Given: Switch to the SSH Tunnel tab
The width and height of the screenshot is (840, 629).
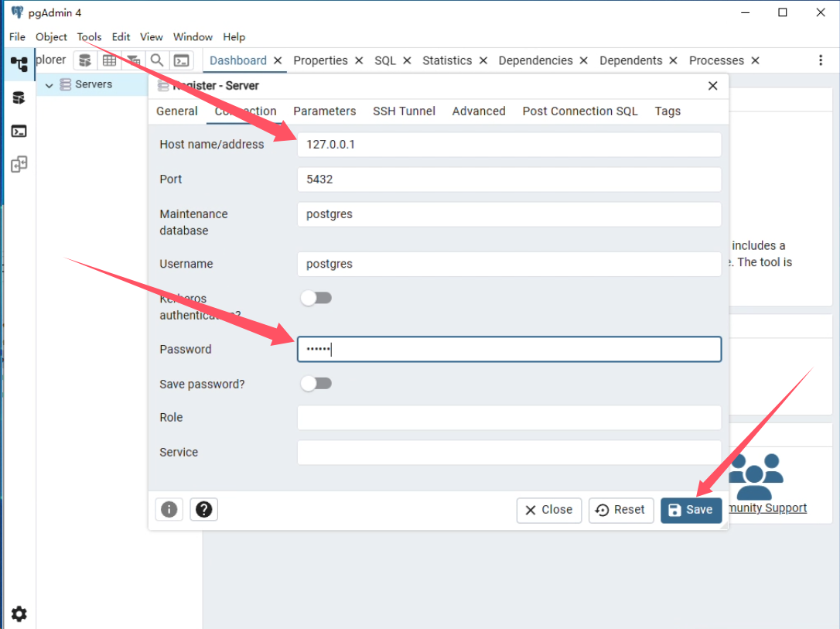Looking at the screenshot, I should pyautogui.click(x=404, y=111).
